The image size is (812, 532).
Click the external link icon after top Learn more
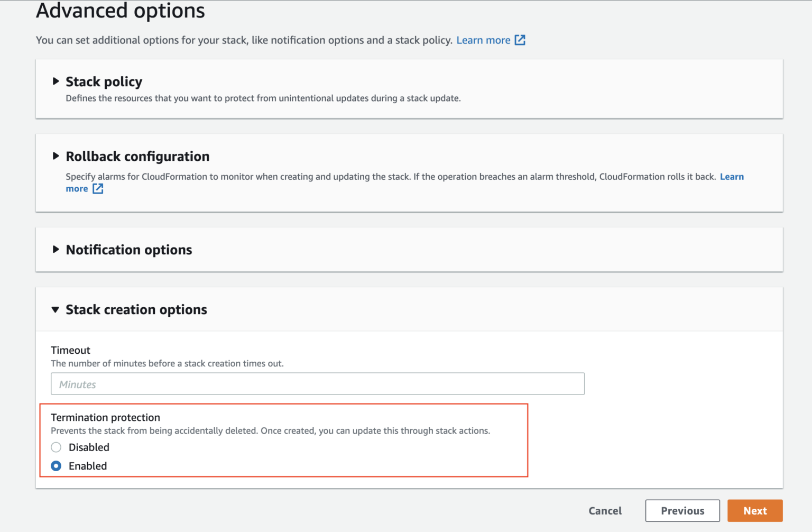(520, 40)
